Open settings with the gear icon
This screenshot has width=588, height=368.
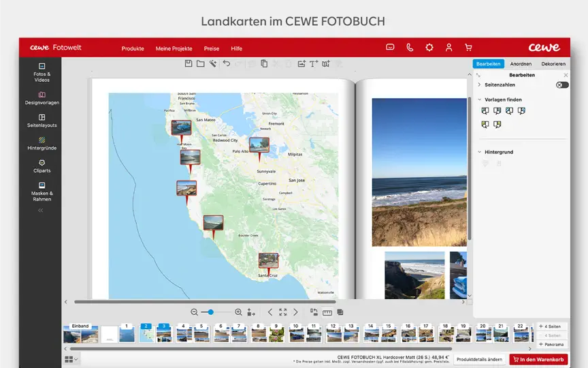tap(429, 47)
